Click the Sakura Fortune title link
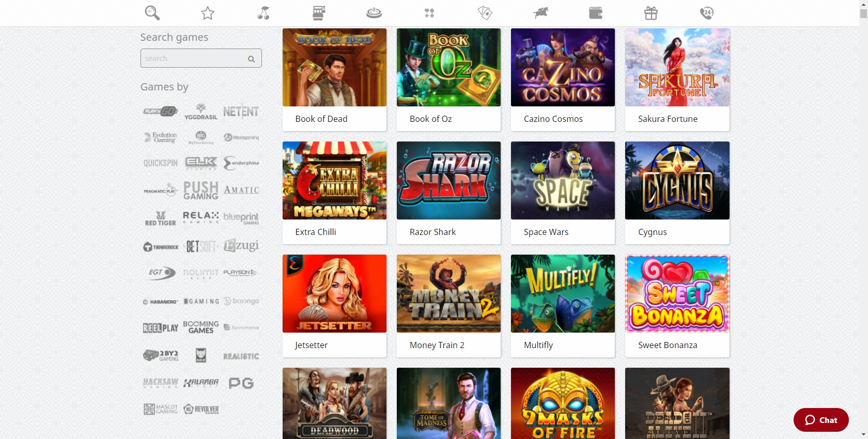Image resolution: width=868 pixels, height=439 pixels. (668, 119)
